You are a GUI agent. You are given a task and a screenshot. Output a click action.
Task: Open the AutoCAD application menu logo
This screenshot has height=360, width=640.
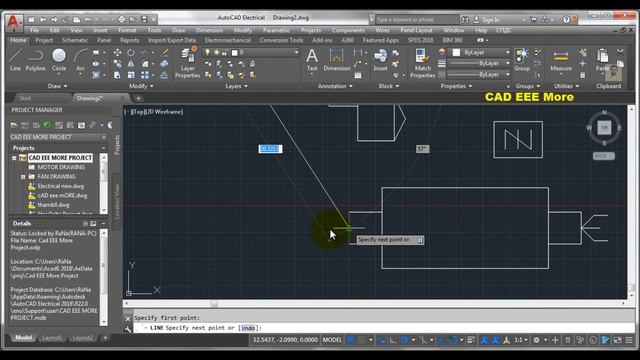click(13, 22)
